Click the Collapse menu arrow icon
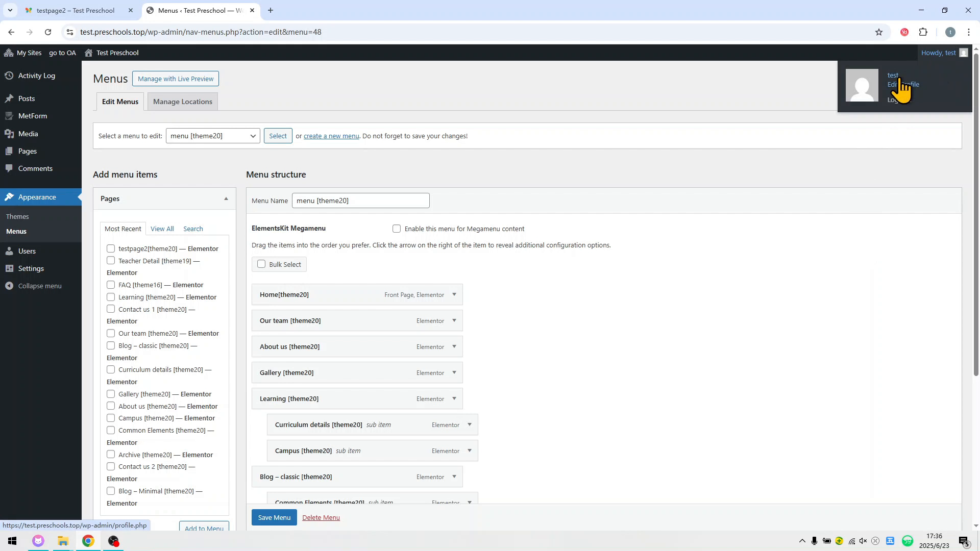 tap(9, 286)
